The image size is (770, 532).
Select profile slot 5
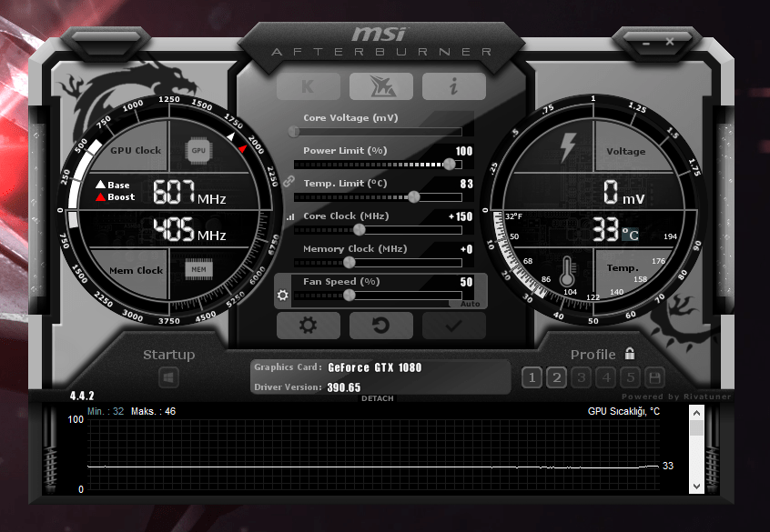630,377
